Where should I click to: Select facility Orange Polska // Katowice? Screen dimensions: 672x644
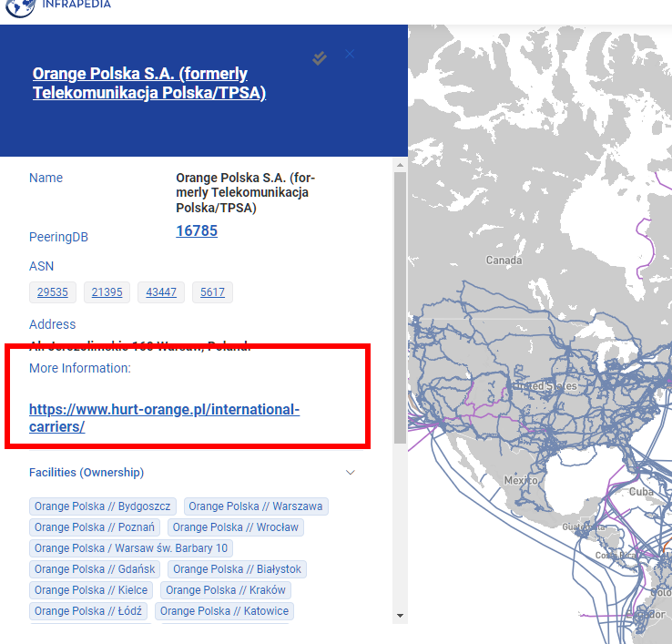(225, 611)
